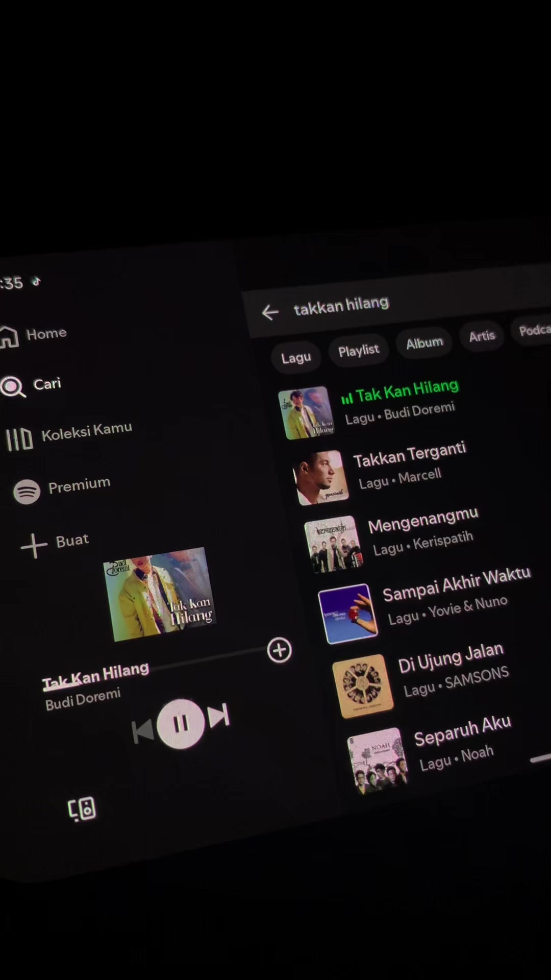Filter results by Album
The width and height of the screenshot is (551, 980).
[x=424, y=343]
